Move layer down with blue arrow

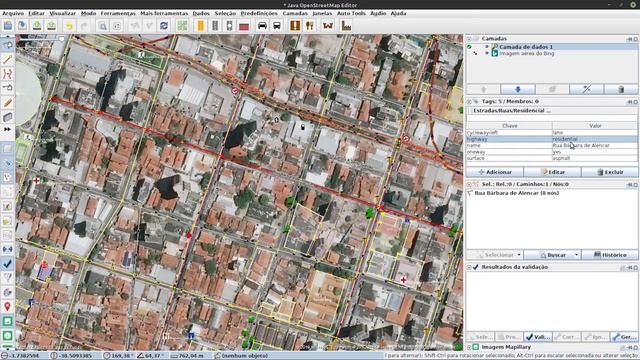tap(518, 89)
